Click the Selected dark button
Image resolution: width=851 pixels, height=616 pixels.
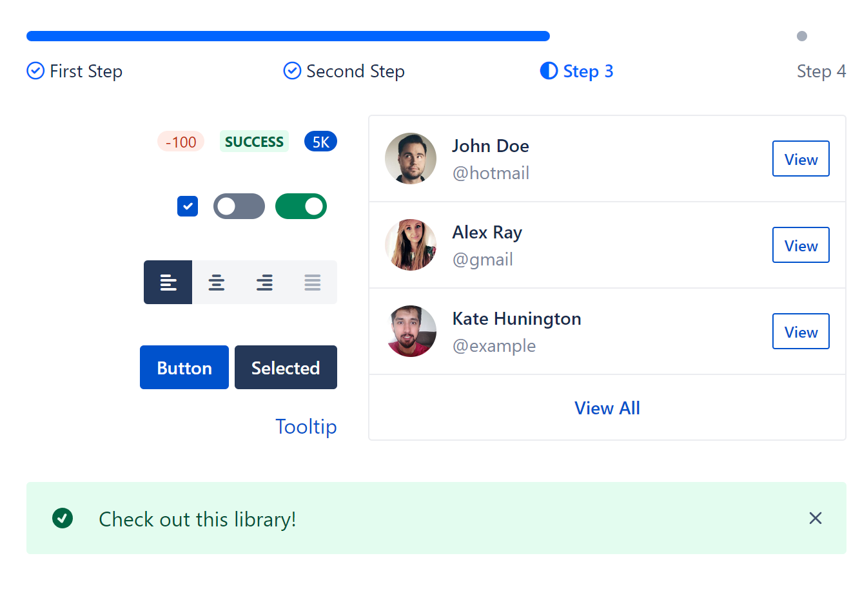pos(286,367)
